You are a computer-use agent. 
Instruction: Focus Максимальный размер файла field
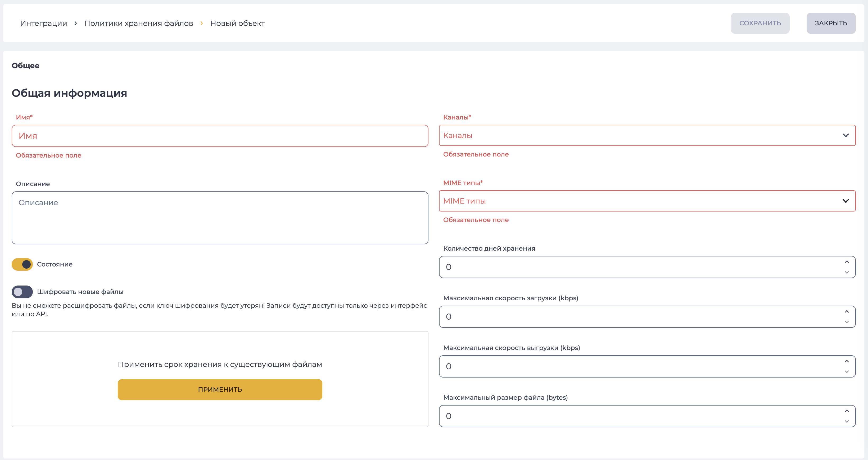coord(647,416)
